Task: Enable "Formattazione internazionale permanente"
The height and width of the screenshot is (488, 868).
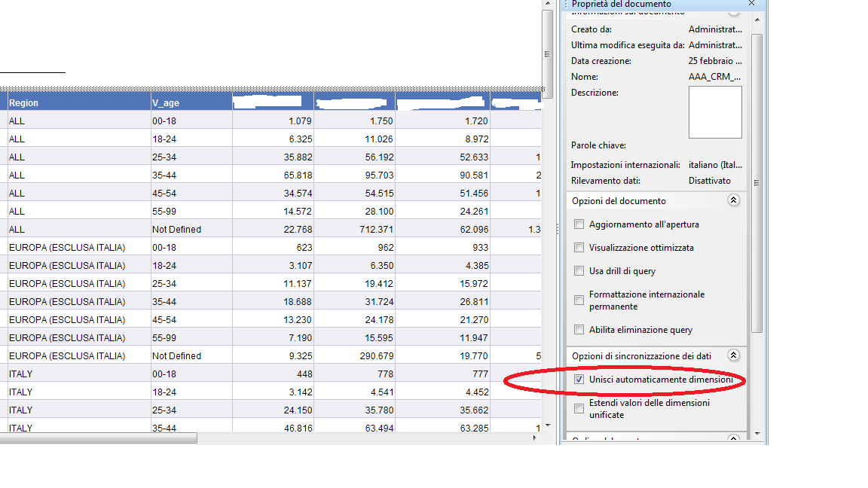Action: point(579,300)
